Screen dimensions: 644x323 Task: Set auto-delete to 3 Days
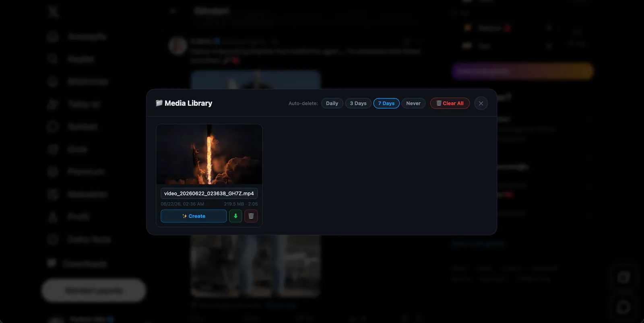point(358,103)
